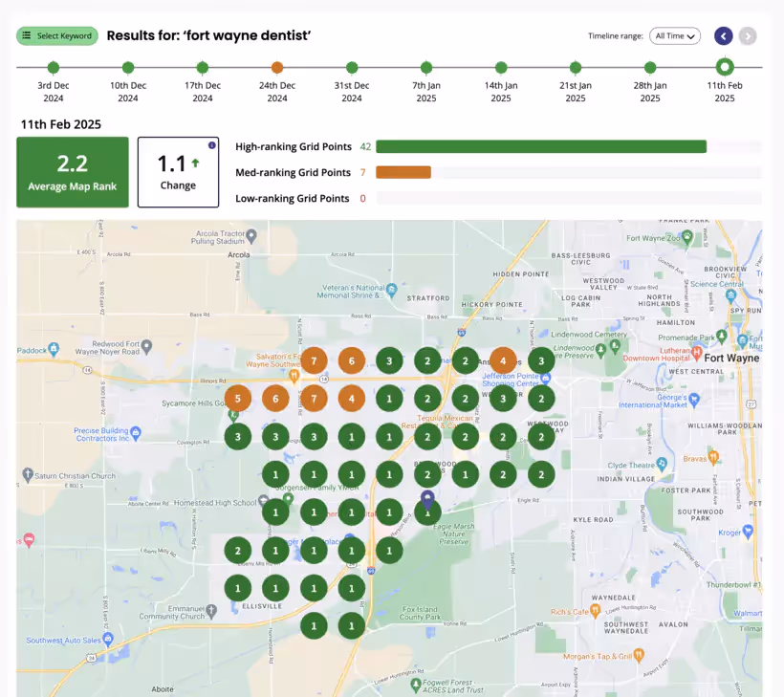Select the 31st Dec 2024 timeline point
Screen dimensions: 784x697
[352, 67]
